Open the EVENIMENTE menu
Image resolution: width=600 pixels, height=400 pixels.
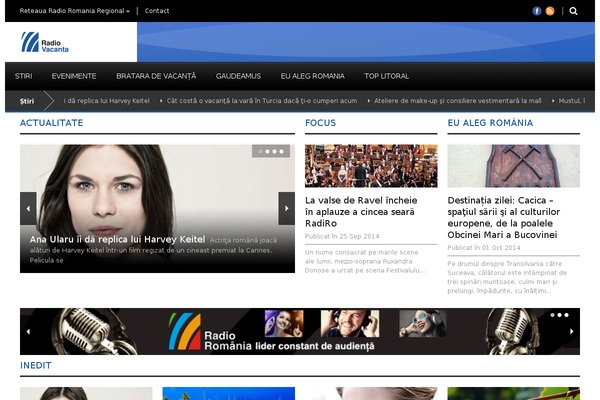74,76
